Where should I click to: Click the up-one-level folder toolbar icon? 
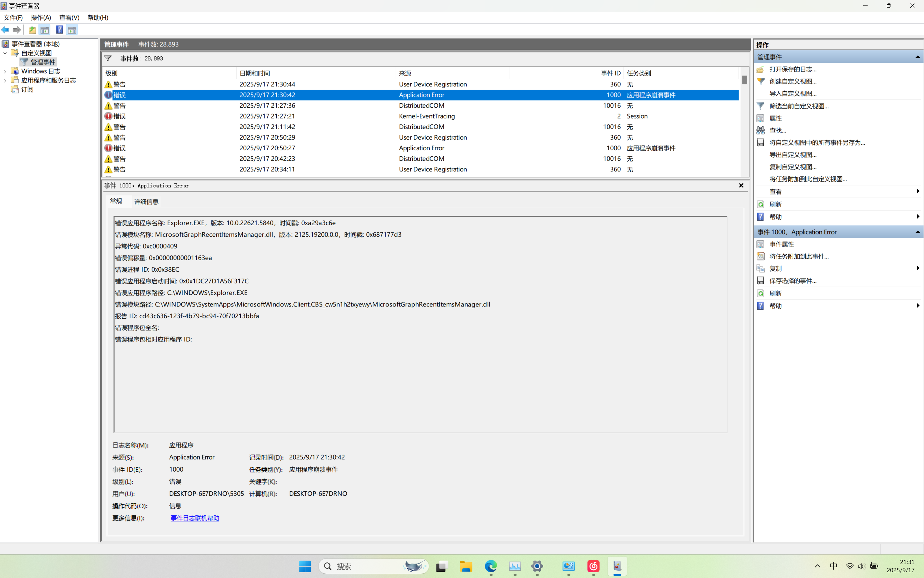coord(32,30)
